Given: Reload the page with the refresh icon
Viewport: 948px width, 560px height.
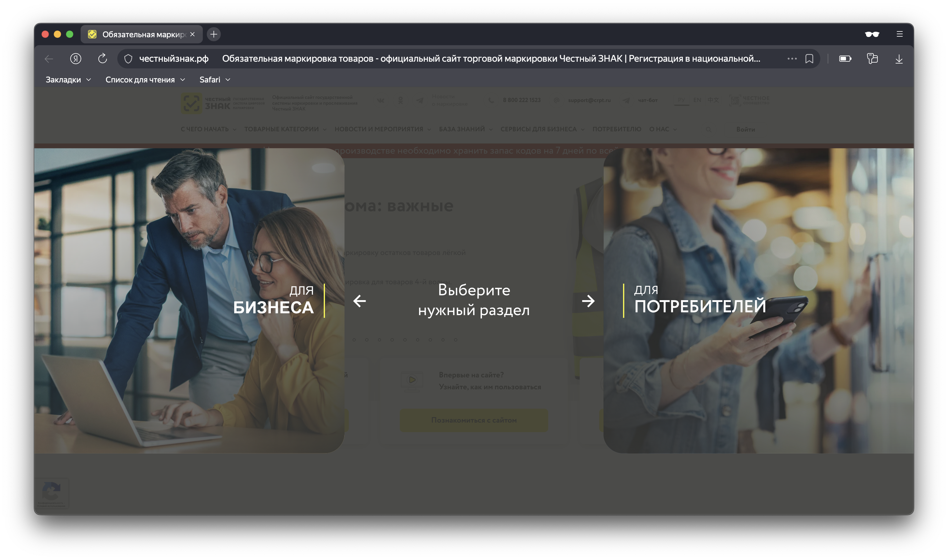Looking at the screenshot, I should coord(102,59).
